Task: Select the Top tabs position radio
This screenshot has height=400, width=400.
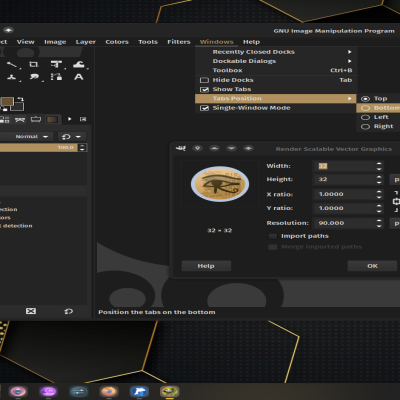Action: [366, 99]
